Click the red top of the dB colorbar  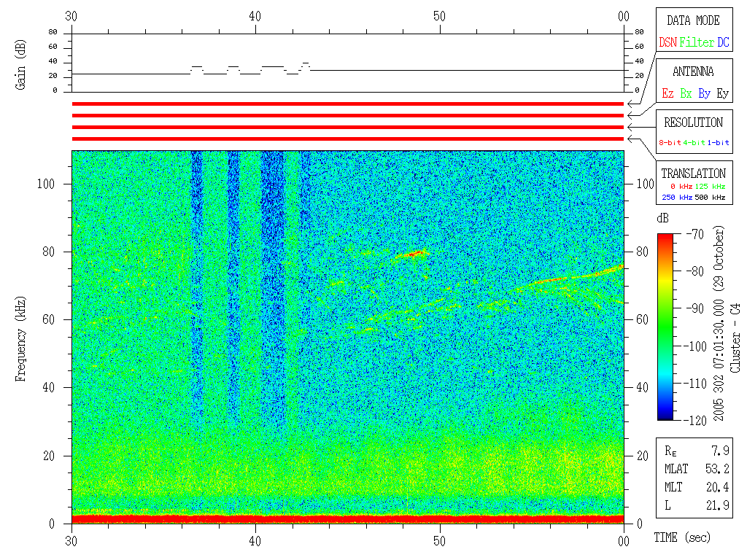(665, 237)
